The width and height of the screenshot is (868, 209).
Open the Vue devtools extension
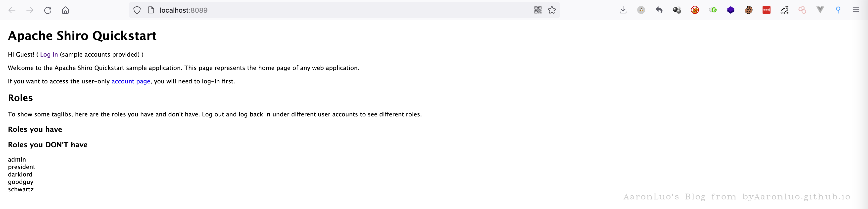click(x=820, y=10)
